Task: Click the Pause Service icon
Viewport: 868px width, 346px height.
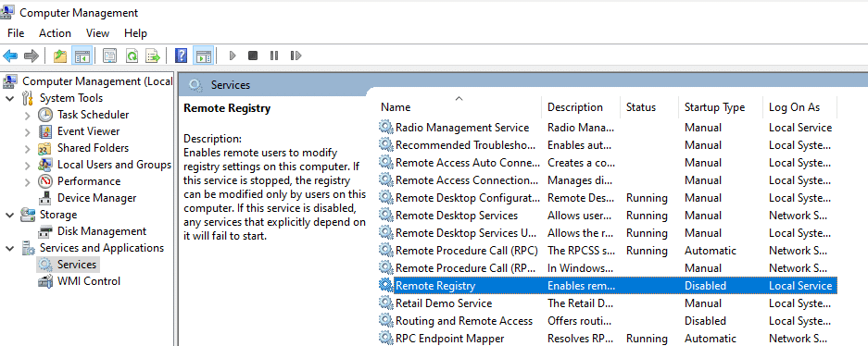Action: click(x=274, y=56)
